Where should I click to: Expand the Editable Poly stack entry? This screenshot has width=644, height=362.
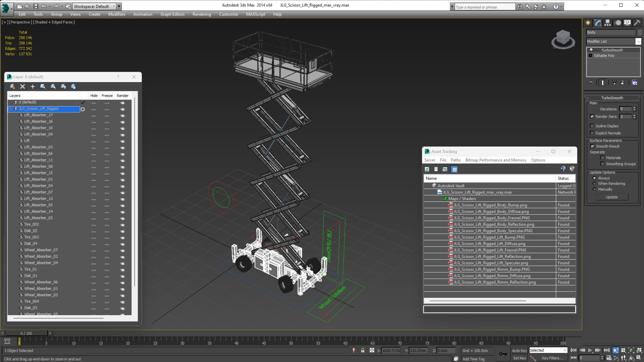(x=591, y=55)
